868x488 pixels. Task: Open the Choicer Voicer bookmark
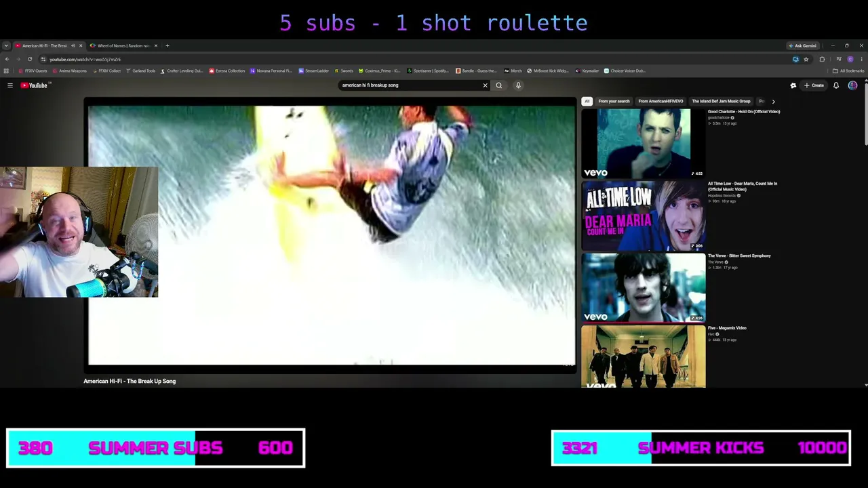coord(625,70)
